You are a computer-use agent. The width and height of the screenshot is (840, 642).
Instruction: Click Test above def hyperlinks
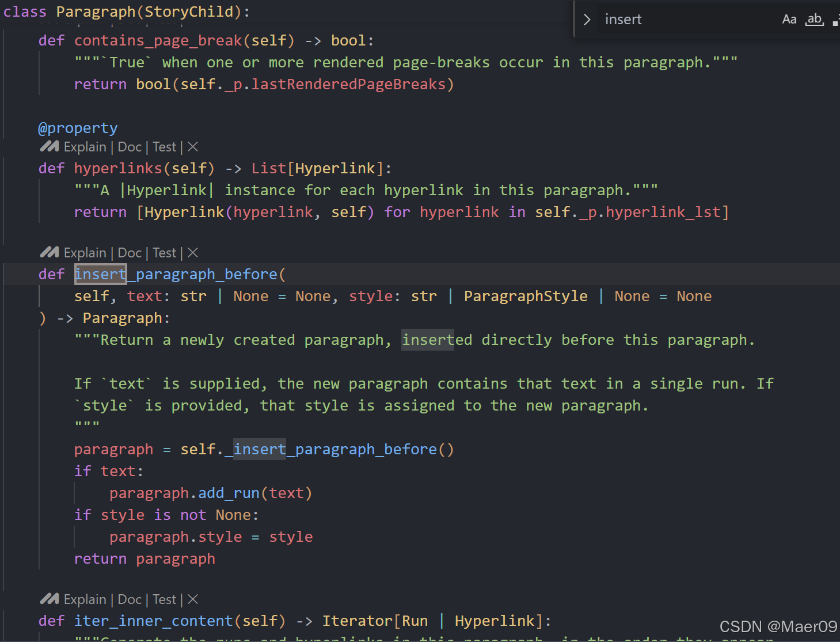coord(165,147)
